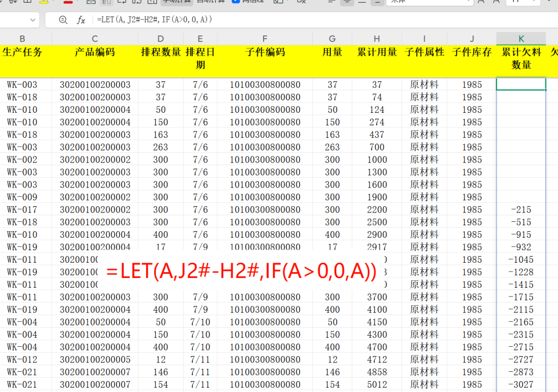Click the -2115 shortage cell
Screen dimensions: 558x392
pyautogui.click(x=521, y=309)
